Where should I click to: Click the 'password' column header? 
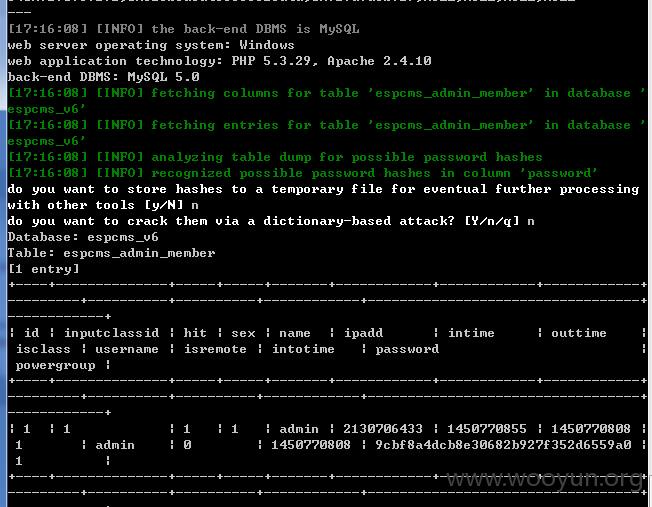[407, 349]
